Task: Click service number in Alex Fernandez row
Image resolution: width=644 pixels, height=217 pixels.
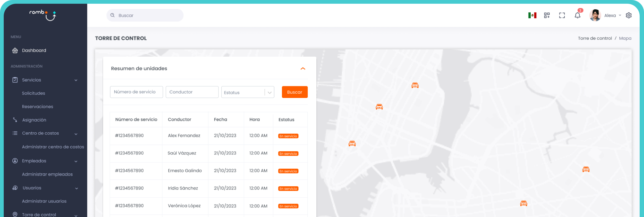Action: pos(129,135)
